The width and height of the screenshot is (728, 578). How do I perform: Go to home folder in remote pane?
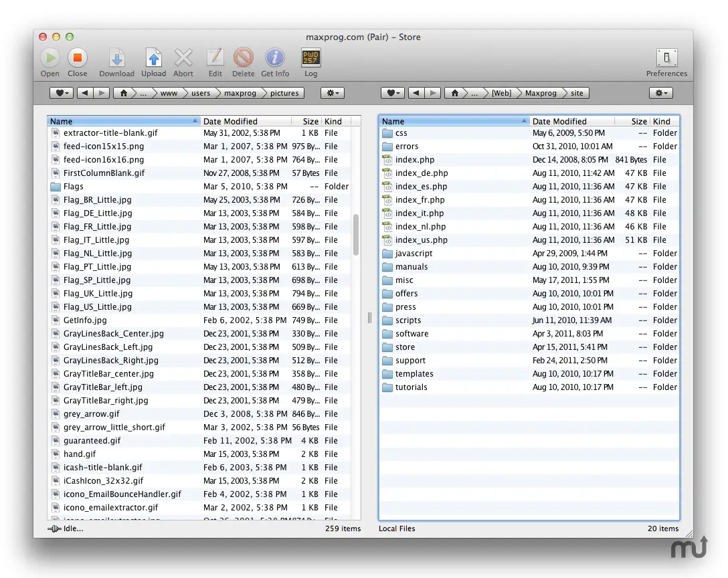click(x=124, y=93)
